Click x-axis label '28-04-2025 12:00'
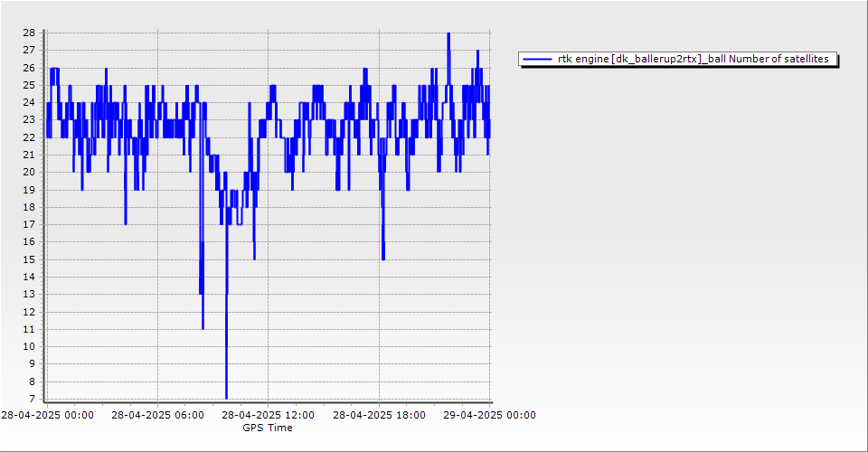The image size is (868, 452). tap(268, 415)
